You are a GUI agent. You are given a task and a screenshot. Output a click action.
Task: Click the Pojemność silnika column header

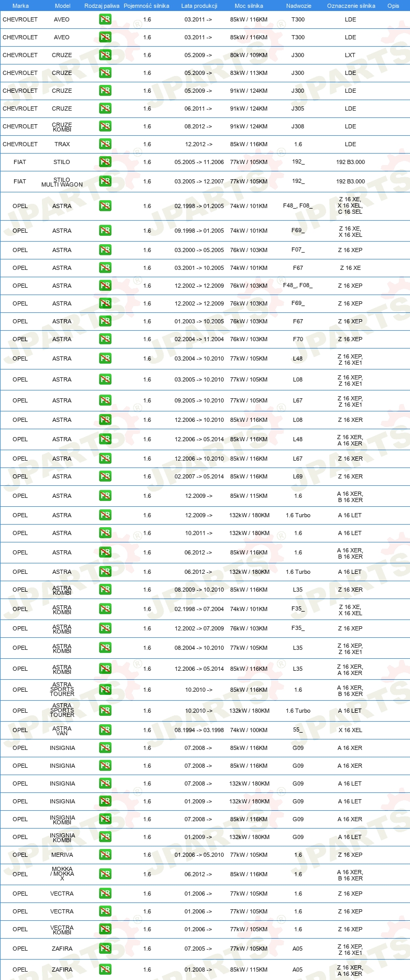pyautogui.click(x=146, y=6)
